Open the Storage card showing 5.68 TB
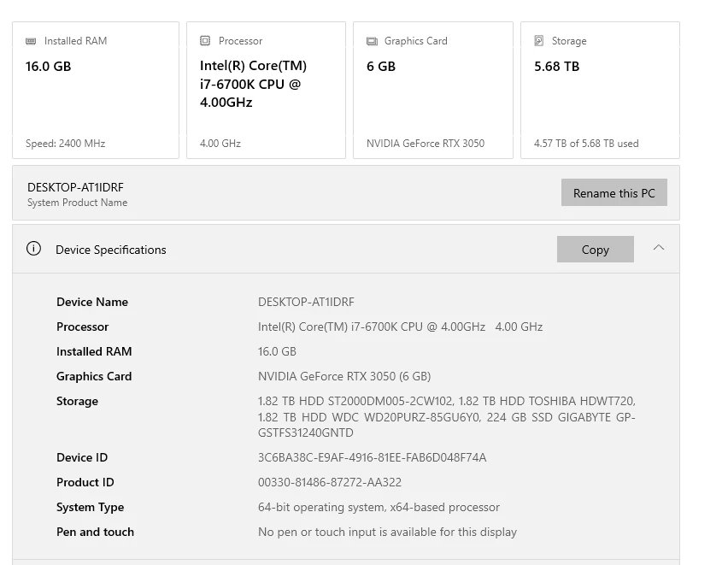This screenshot has width=728, height=565. click(x=600, y=90)
